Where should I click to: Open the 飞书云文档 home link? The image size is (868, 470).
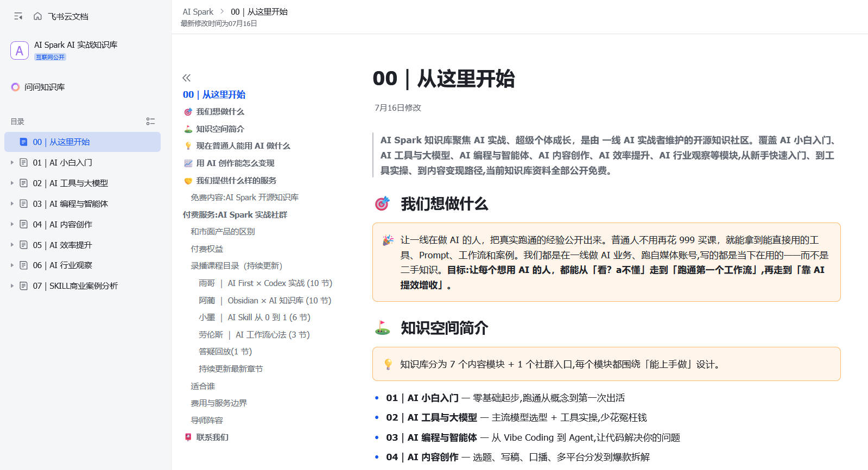[68, 16]
